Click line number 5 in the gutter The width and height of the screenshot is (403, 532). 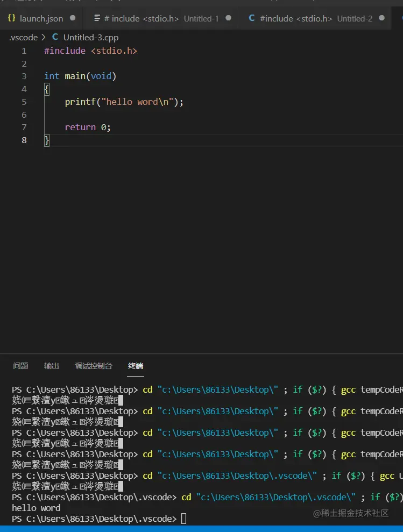24,102
